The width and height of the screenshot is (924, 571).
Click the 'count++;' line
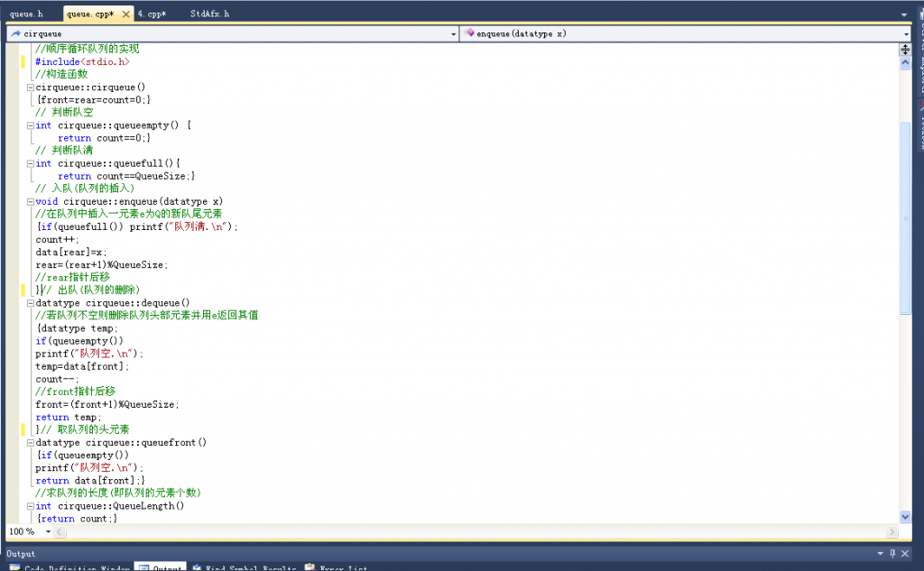tap(57, 240)
